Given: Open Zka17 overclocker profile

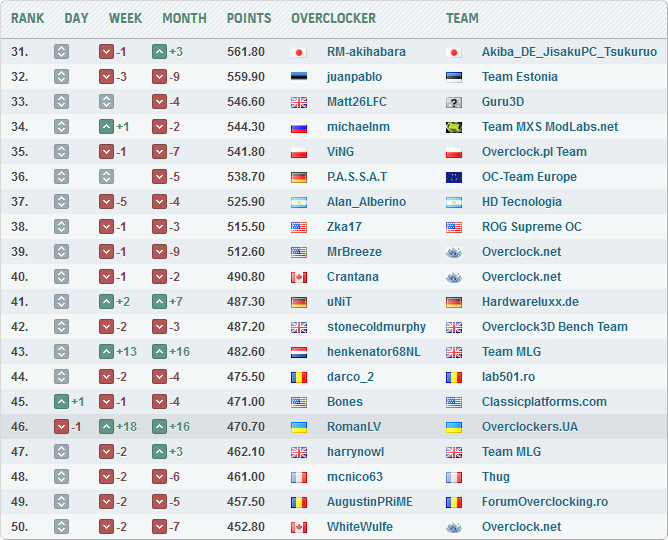Looking at the screenshot, I should coord(344,227).
